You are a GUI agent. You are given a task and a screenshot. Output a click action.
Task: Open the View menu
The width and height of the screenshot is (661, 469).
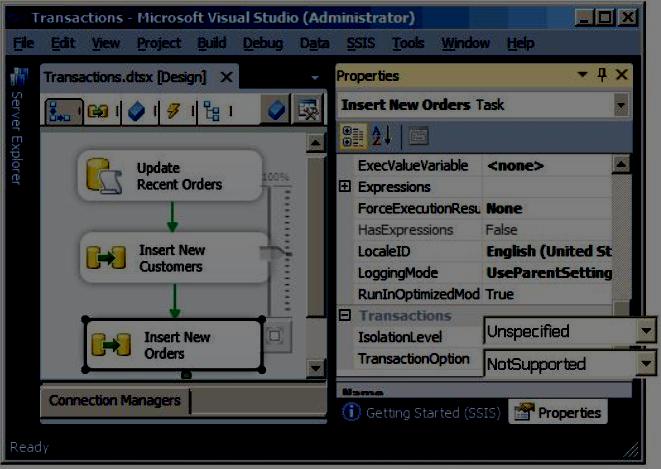pyautogui.click(x=106, y=43)
